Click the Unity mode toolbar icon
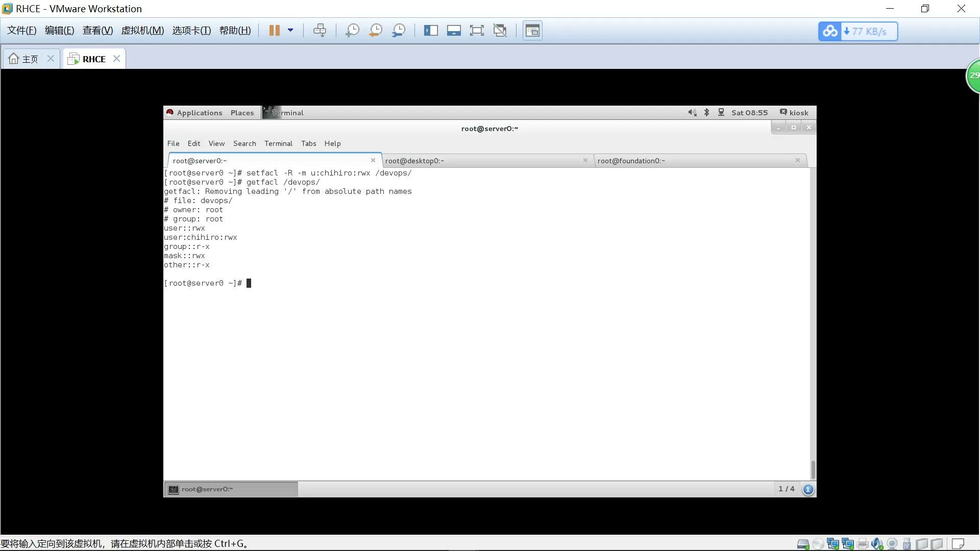Viewport: 980px width, 551px height. (500, 31)
